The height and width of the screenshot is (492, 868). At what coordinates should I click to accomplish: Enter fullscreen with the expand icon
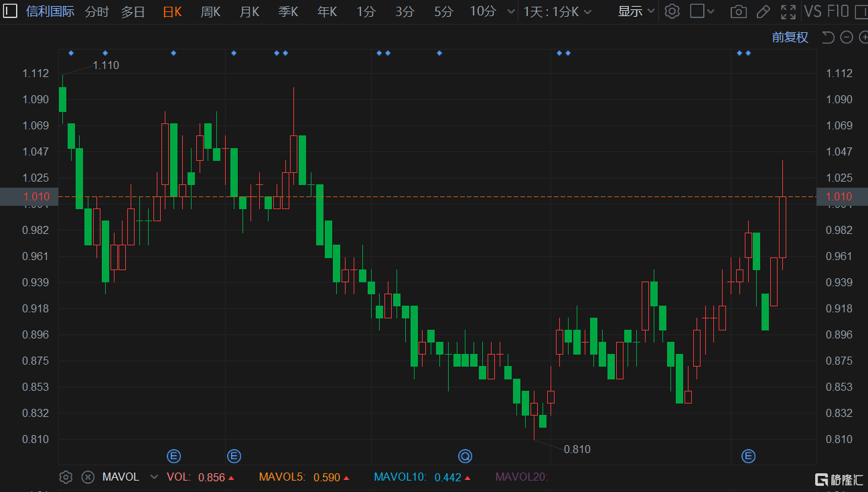(x=788, y=11)
